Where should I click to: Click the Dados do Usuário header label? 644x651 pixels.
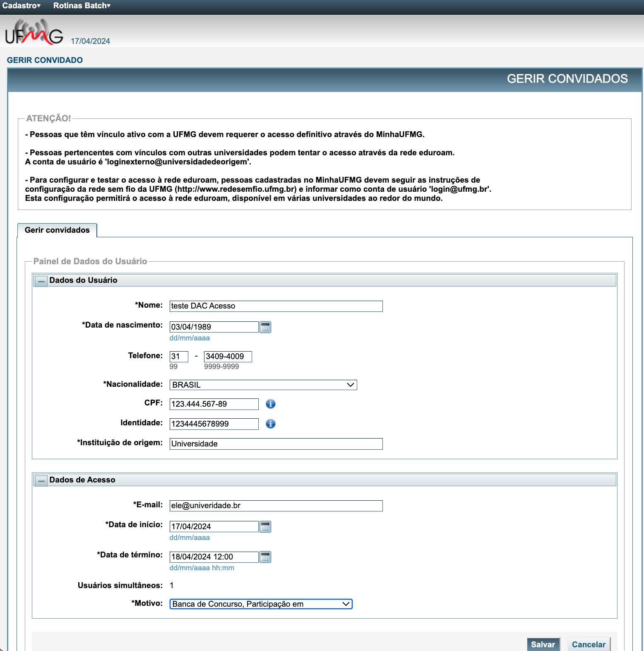pos(84,280)
